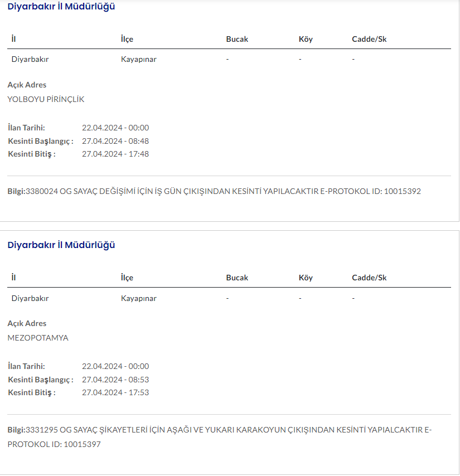Screen dimensions: 460x476
Task: Click İlçe column header in MEZOPOTAMYA card
Action: (x=127, y=278)
